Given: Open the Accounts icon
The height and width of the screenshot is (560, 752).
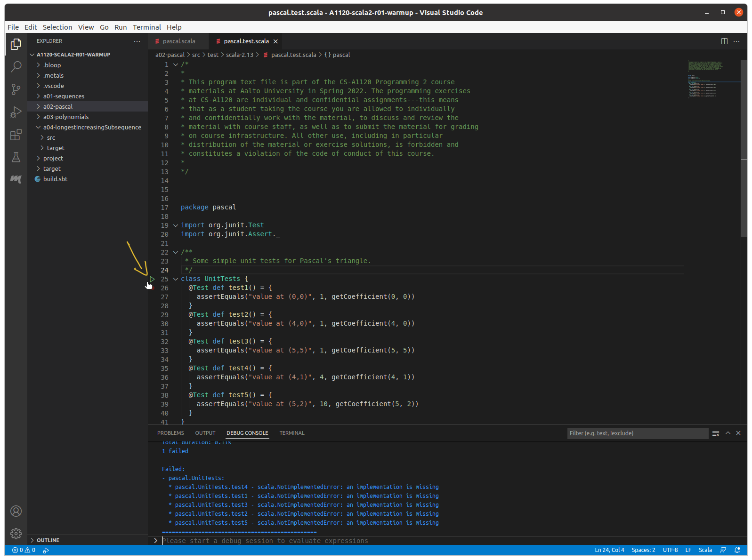Looking at the screenshot, I should click(16, 511).
